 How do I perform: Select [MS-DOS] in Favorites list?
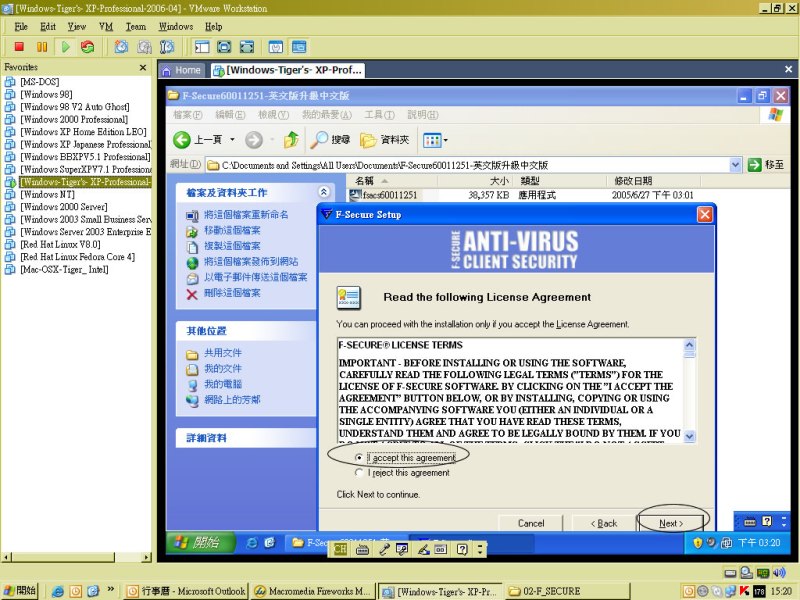[x=39, y=82]
